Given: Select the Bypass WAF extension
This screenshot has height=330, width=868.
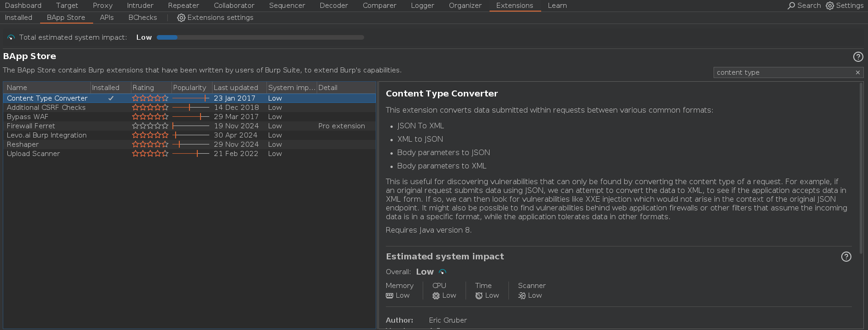Looking at the screenshot, I should pos(189,117).
